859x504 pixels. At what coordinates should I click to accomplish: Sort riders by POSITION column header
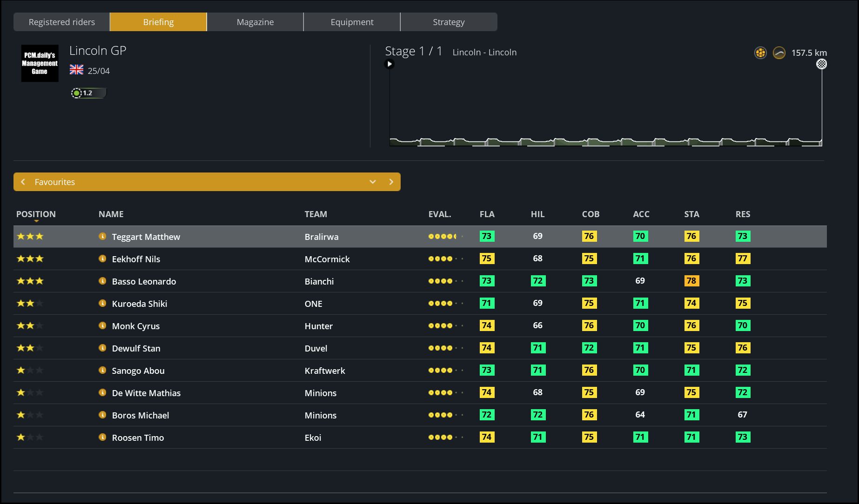click(x=36, y=214)
